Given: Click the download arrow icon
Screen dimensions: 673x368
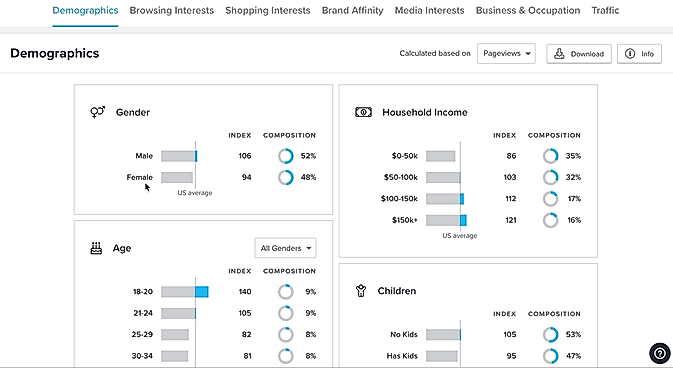Looking at the screenshot, I should tap(559, 54).
